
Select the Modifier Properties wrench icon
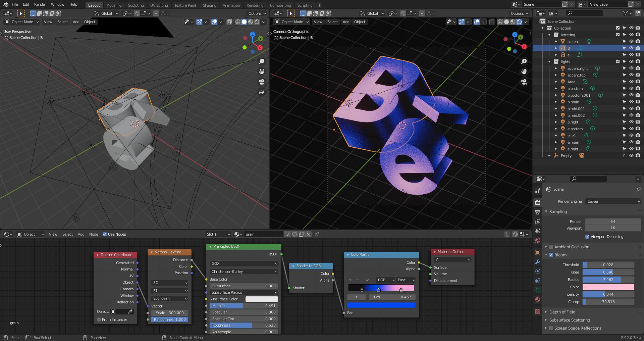tap(538, 262)
